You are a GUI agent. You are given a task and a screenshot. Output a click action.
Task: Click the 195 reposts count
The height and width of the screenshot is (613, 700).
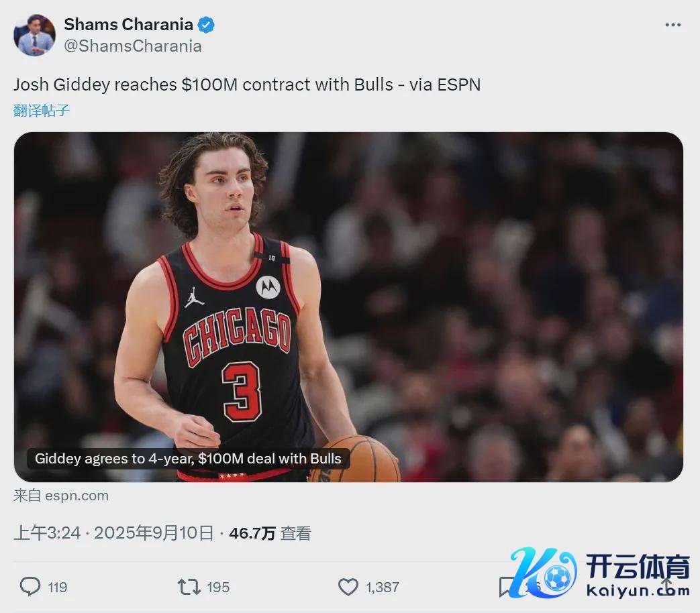[218, 587]
